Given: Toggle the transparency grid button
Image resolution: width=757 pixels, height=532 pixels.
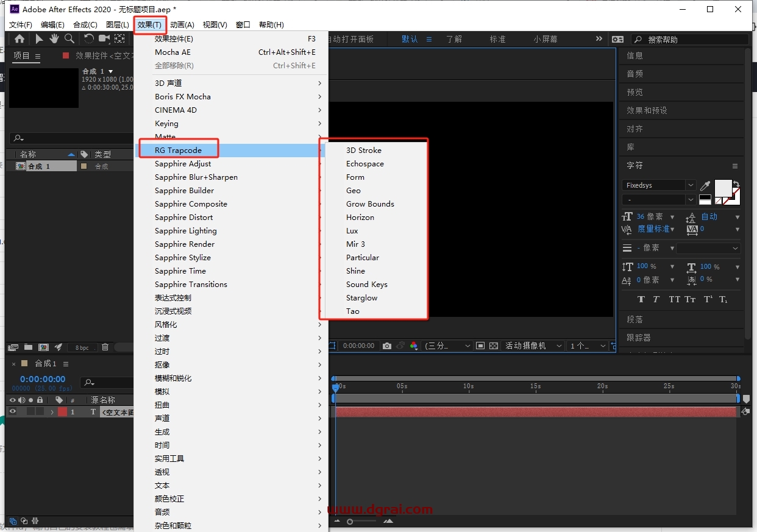Looking at the screenshot, I should tap(494, 346).
